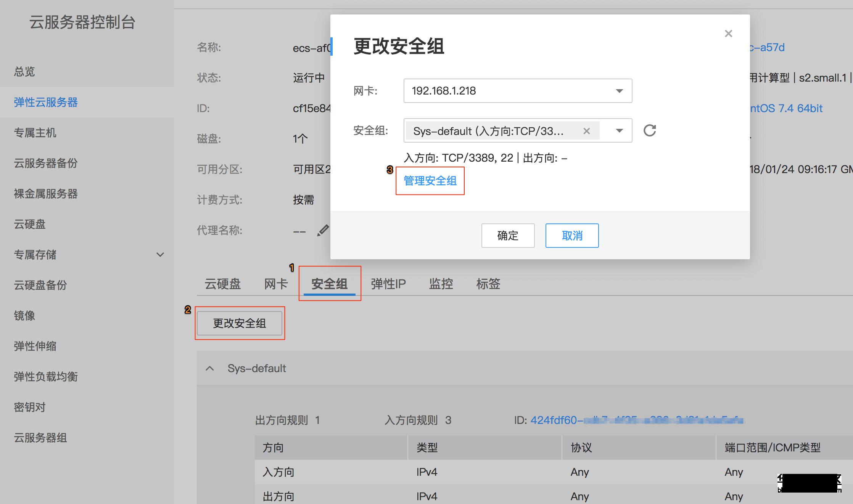The image size is (853, 504).
Task: Open the 标签 tab
Action: click(488, 284)
